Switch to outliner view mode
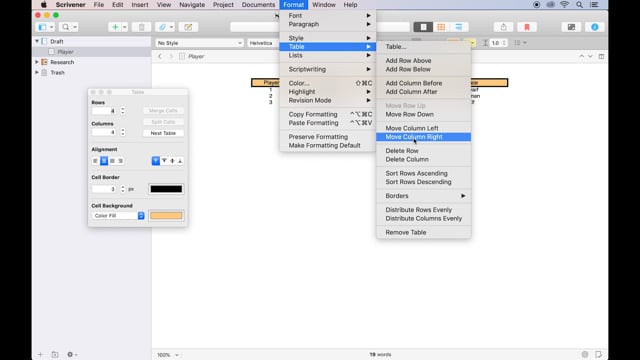This screenshot has height=360, width=640. coord(459,27)
